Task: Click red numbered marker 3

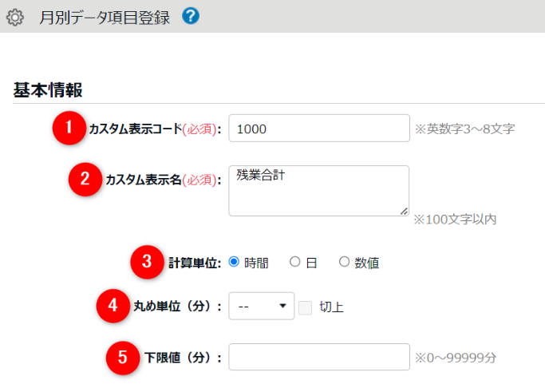Action: click(x=146, y=262)
